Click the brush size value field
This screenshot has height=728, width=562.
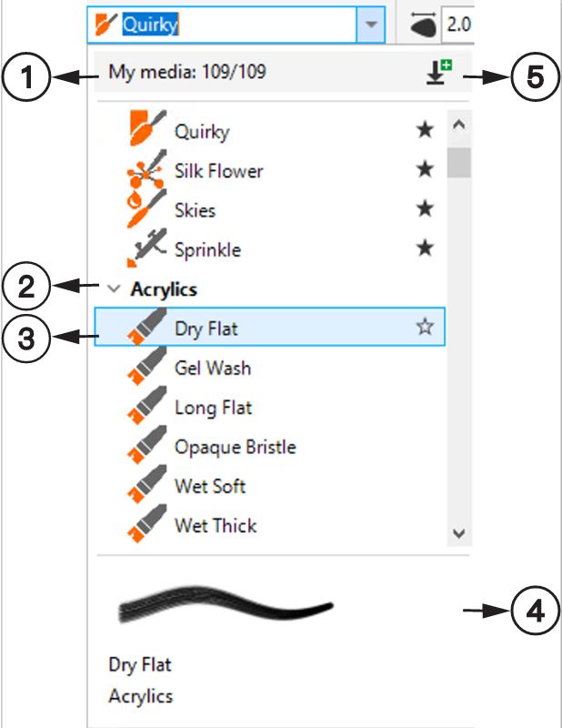tap(457, 25)
